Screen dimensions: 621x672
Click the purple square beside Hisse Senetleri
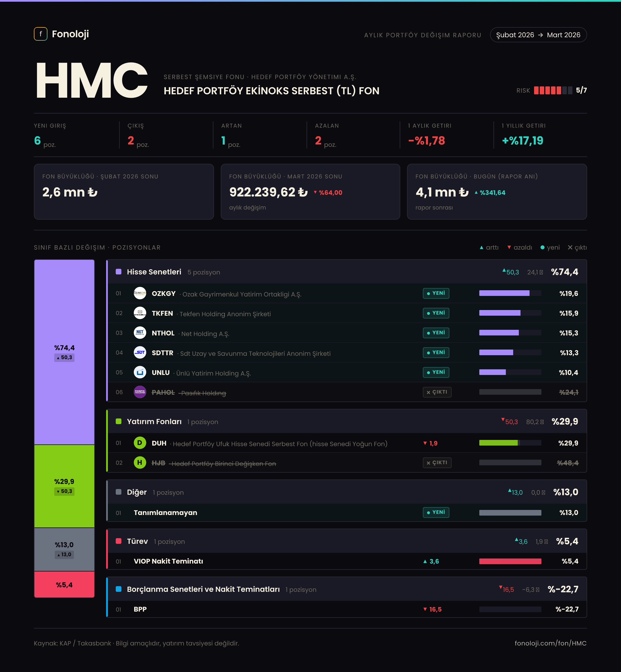click(119, 272)
